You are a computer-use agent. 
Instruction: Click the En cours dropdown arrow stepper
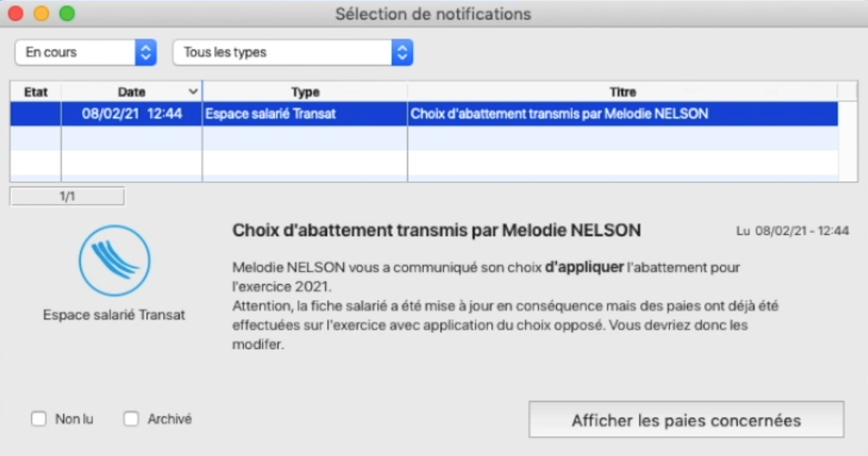point(146,53)
